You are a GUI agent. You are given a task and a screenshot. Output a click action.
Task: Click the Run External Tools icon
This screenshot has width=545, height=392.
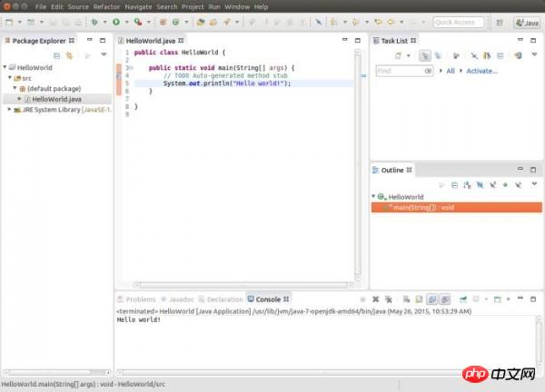coord(138,22)
